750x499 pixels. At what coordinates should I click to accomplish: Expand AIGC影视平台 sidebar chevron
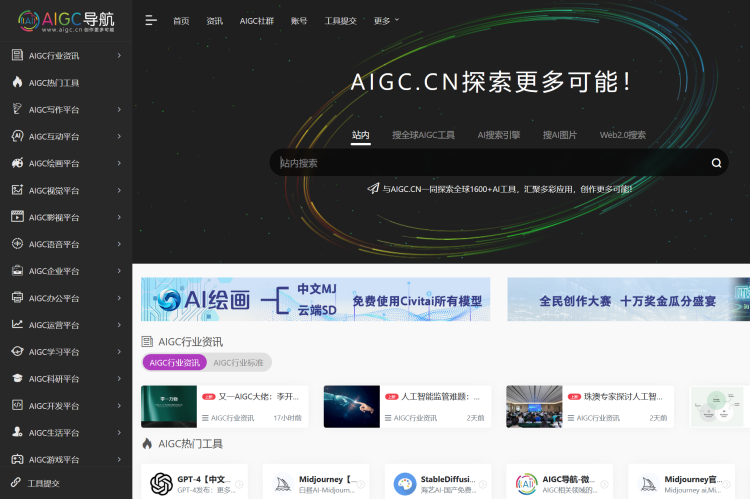[119, 217]
